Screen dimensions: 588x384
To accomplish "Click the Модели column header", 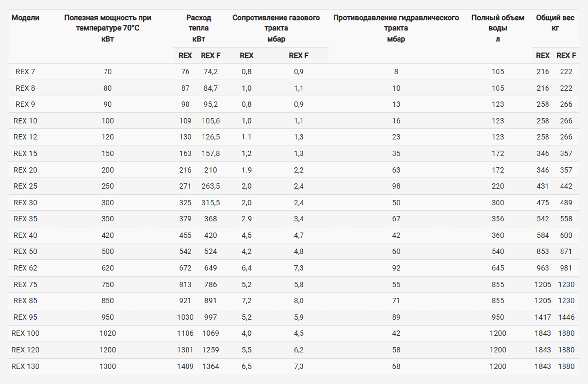I will click(25, 18).
